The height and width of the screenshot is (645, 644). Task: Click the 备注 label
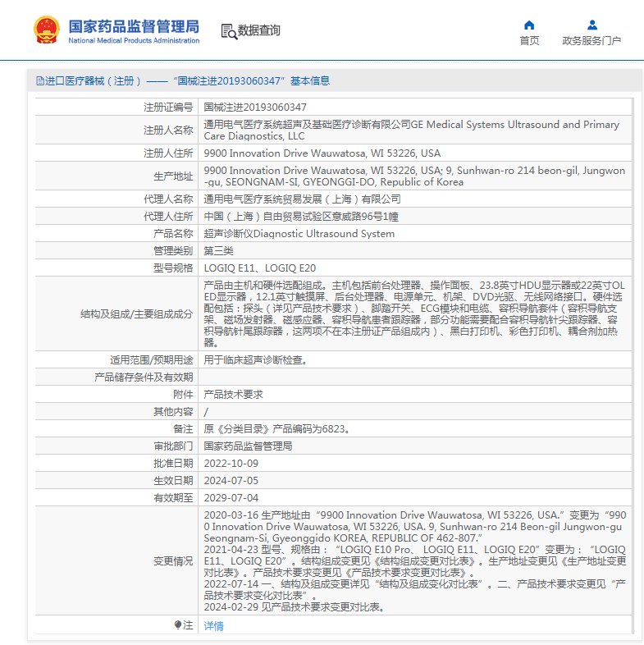point(183,429)
